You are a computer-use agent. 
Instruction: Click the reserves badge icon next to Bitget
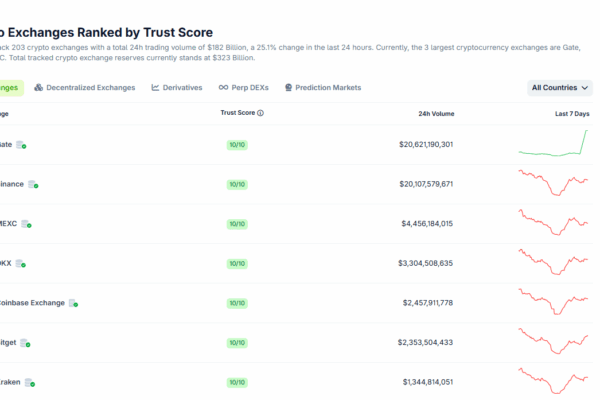point(25,343)
